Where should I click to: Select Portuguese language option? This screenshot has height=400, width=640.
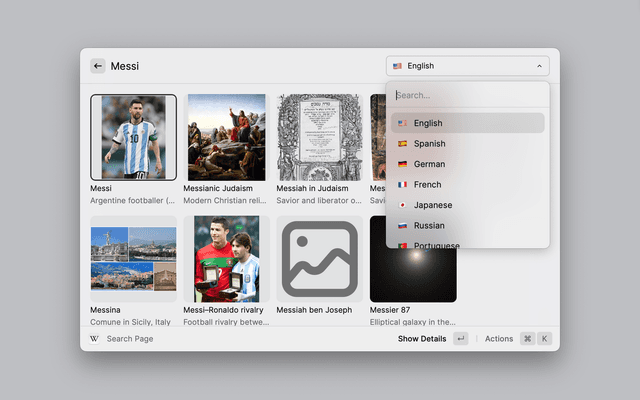click(x=436, y=244)
